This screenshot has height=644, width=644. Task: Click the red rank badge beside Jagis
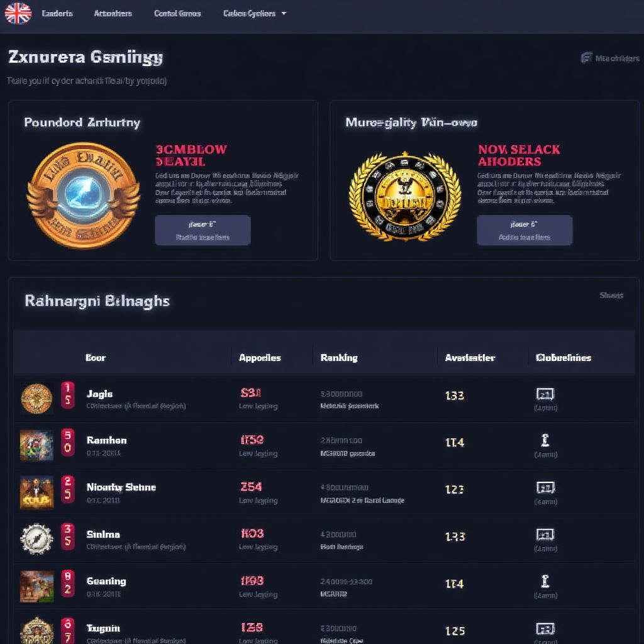tap(68, 395)
